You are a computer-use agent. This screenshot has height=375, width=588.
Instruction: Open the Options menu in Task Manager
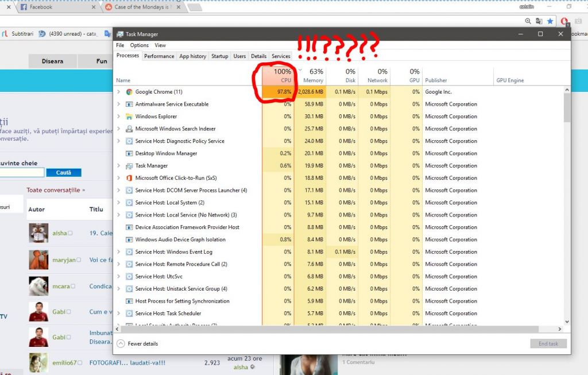coord(140,45)
